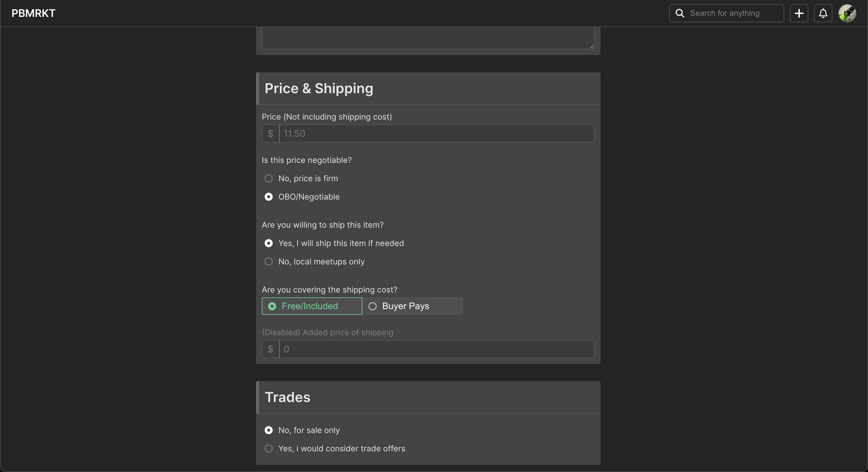This screenshot has width=868, height=472.
Task: Focus the Price input field
Action: (x=437, y=134)
